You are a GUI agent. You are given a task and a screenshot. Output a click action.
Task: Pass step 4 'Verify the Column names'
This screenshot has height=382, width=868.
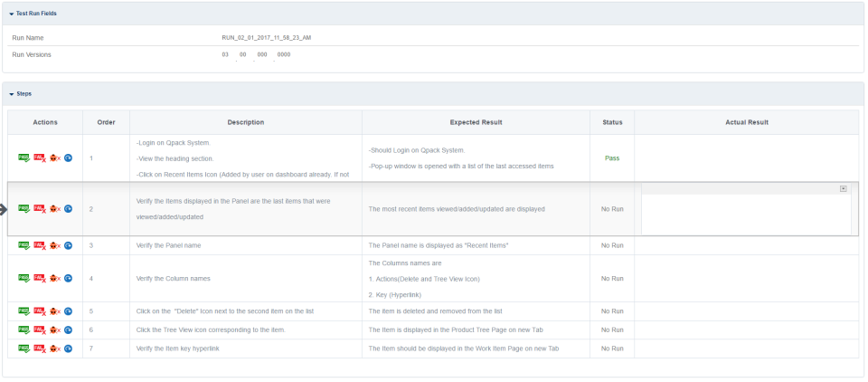[24, 278]
